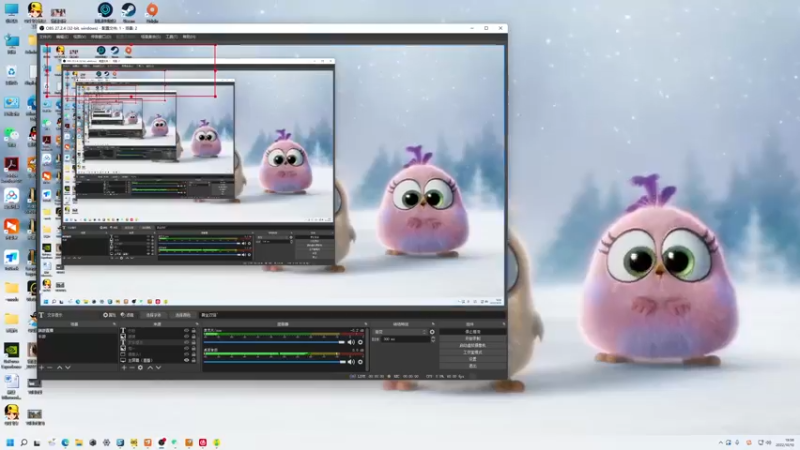Open the Scene Collection menu in OBS
The height and width of the screenshot is (450, 800).
coord(151,37)
